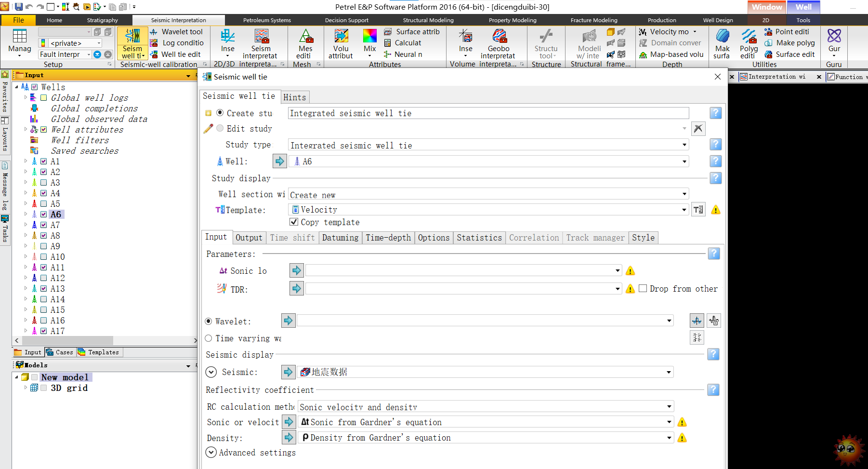Toggle the checkbox for well A3
Viewport: 868px width, 469px height.
tap(44, 183)
